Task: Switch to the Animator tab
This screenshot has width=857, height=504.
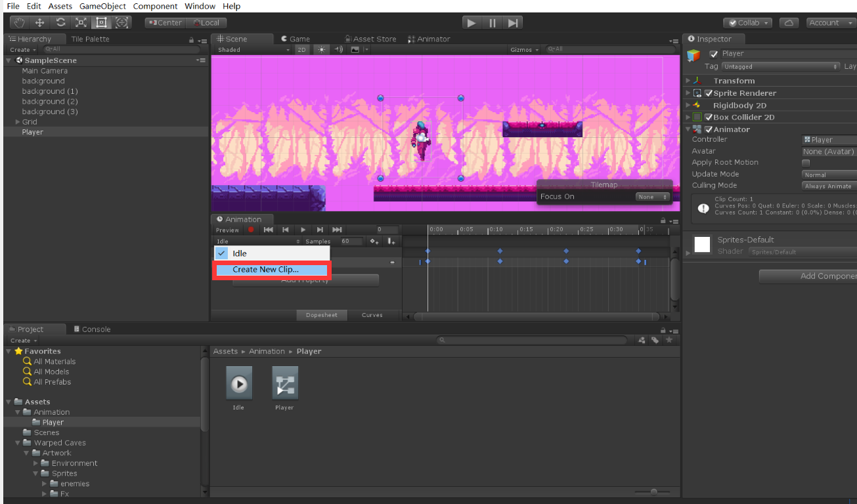Action: pos(430,38)
